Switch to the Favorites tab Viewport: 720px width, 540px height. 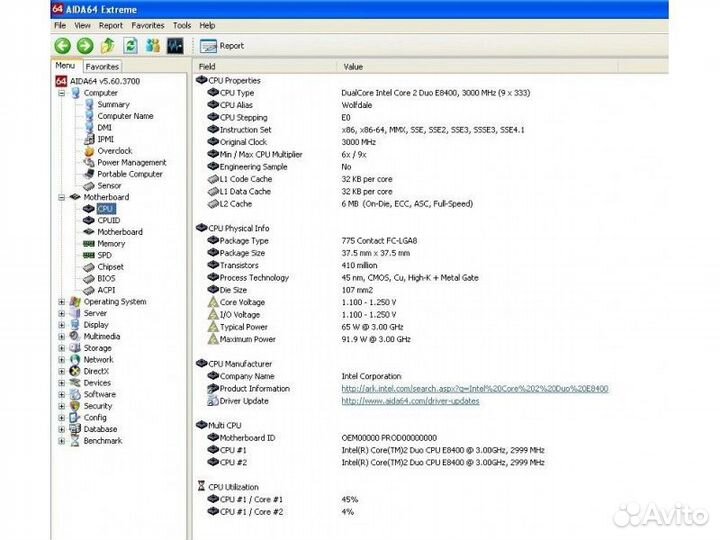point(102,67)
